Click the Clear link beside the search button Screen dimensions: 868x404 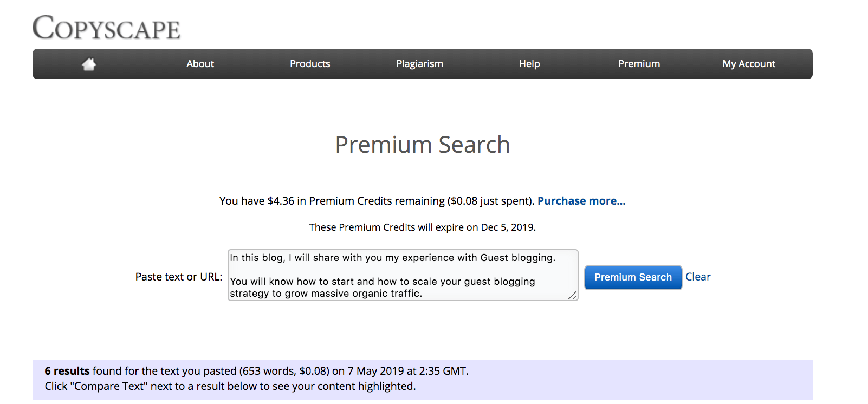click(x=698, y=277)
